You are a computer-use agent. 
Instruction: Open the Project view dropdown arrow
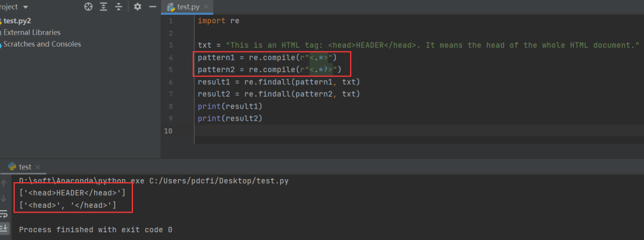[26, 7]
